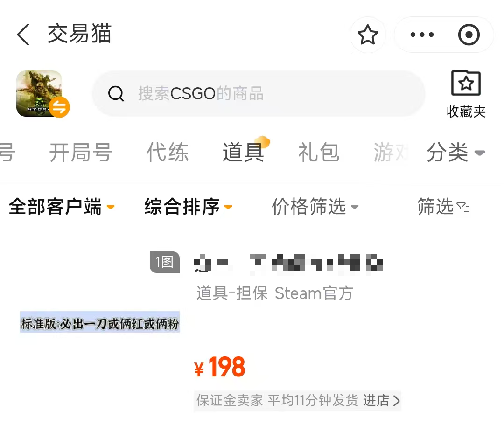
Task: Favorite the mini program with the star icon
Action: (x=368, y=35)
